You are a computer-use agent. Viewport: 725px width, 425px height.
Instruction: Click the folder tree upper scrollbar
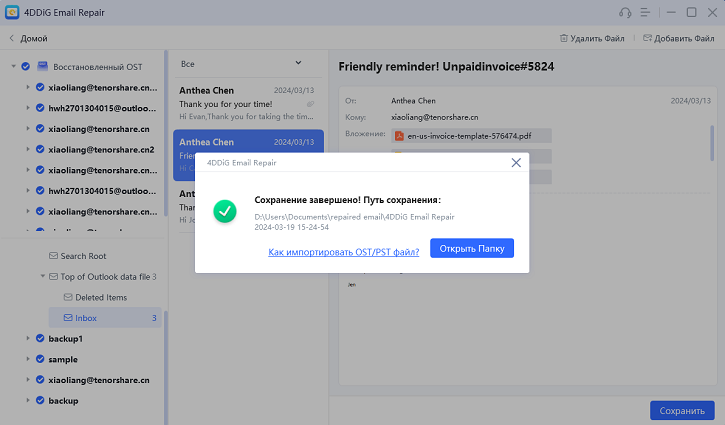coord(166,133)
